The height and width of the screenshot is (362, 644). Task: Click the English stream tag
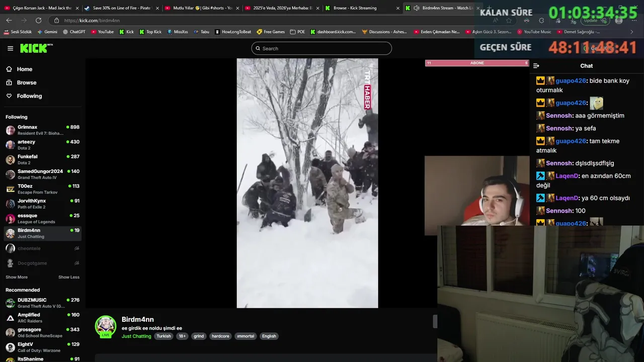[x=269, y=336]
